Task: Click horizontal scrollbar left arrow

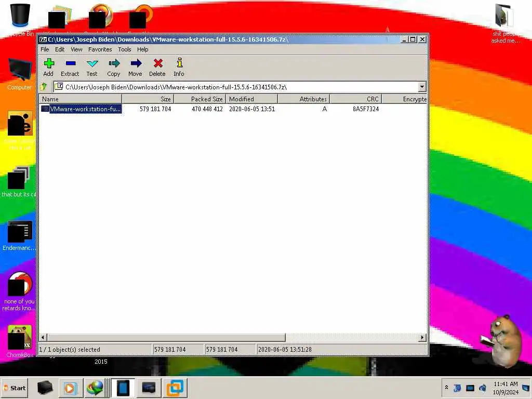Action: pos(43,337)
